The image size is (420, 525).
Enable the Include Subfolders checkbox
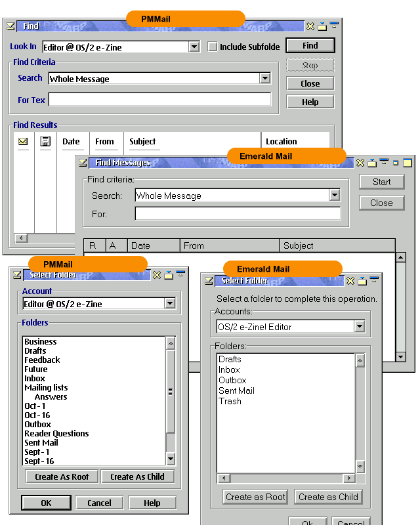click(212, 47)
